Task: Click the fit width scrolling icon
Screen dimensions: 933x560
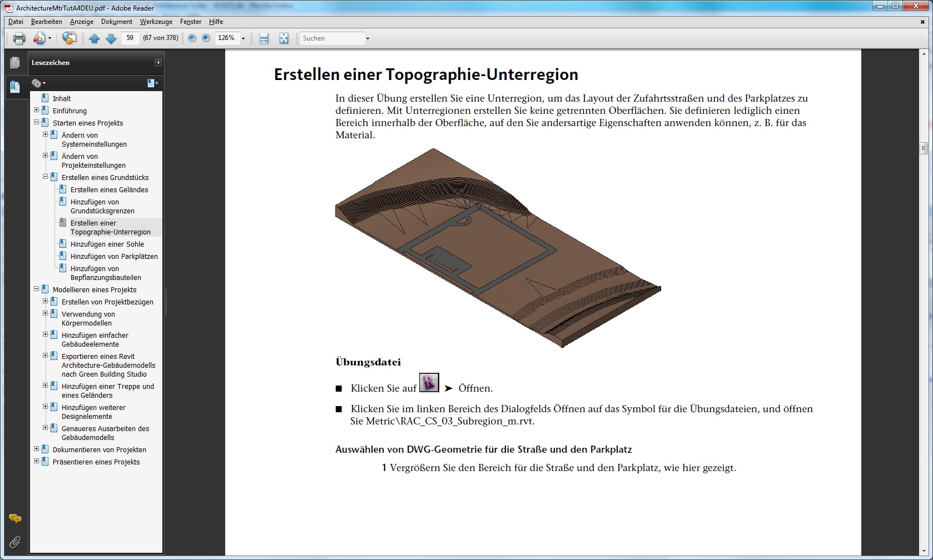Action: pos(264,38)
